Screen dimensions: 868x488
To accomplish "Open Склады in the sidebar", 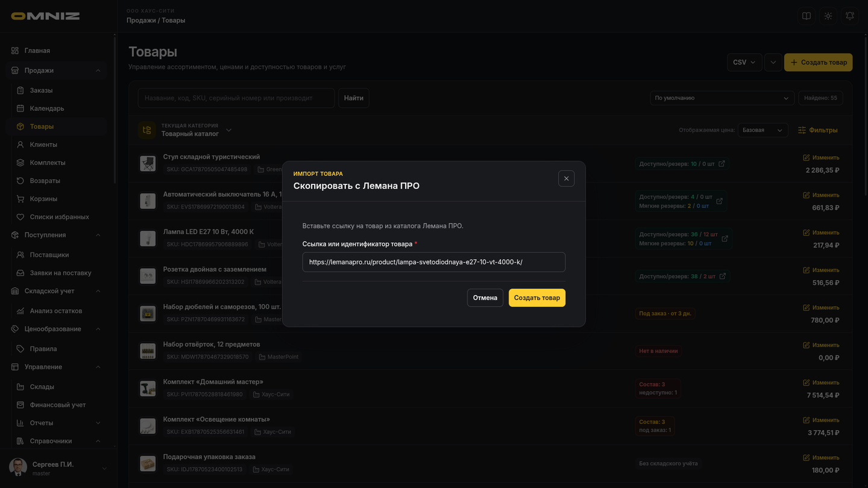I will tap(59, 387).
